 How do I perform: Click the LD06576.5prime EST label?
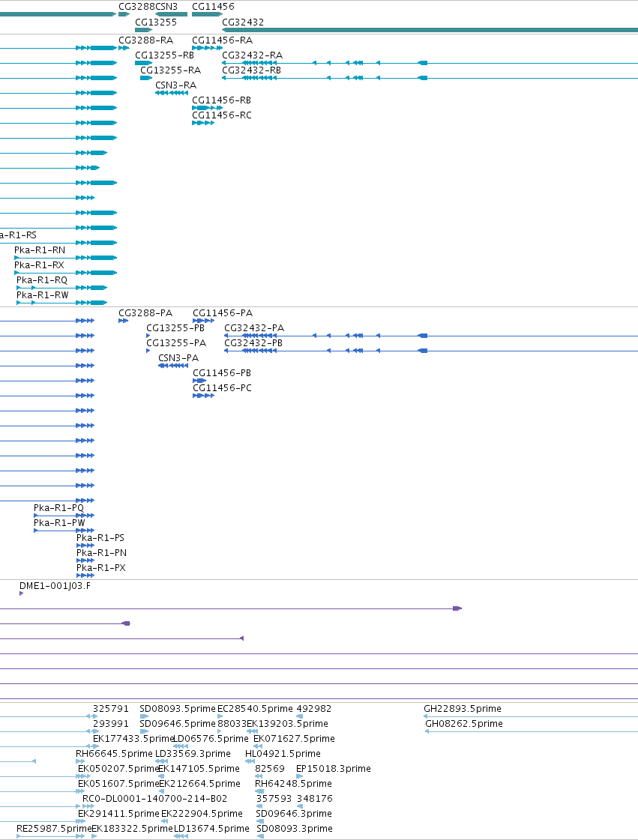211,739
